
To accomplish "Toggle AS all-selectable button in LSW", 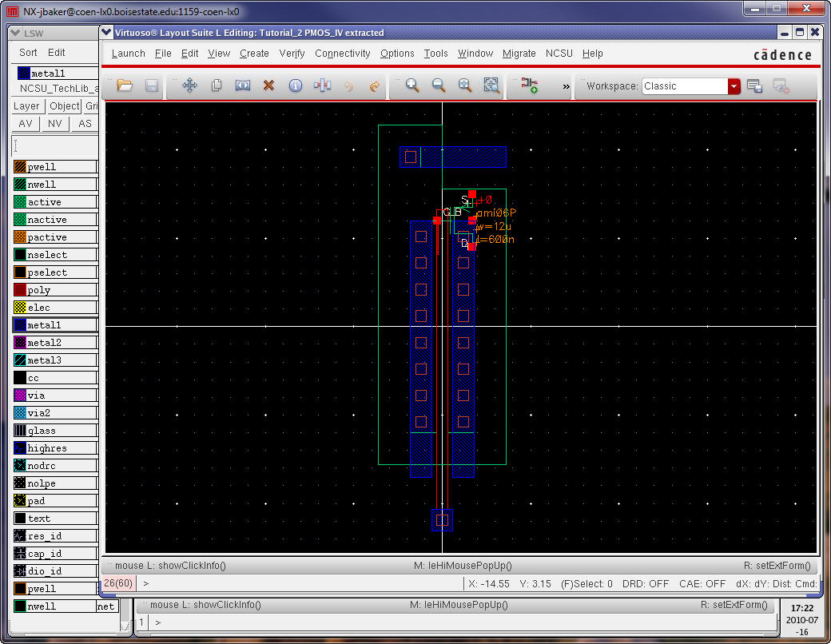I will point(85,124).
